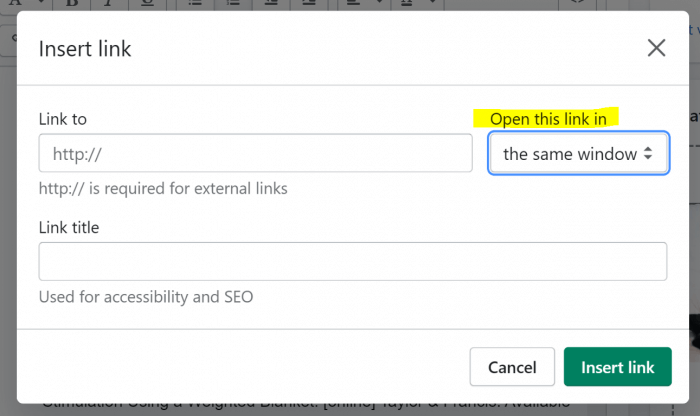Insert a bulleted list from toolbar
The width and height of the screenshot is (700, 416).
click(195, 4)
